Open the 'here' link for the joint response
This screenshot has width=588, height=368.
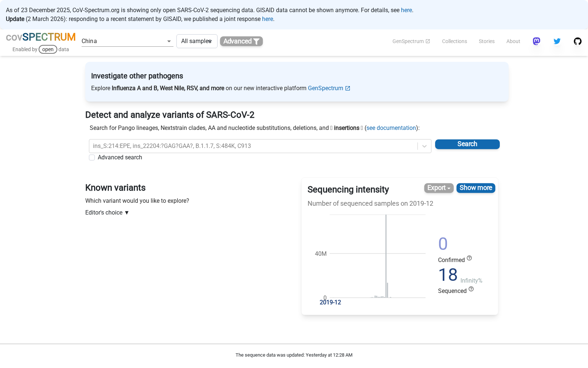268,19
